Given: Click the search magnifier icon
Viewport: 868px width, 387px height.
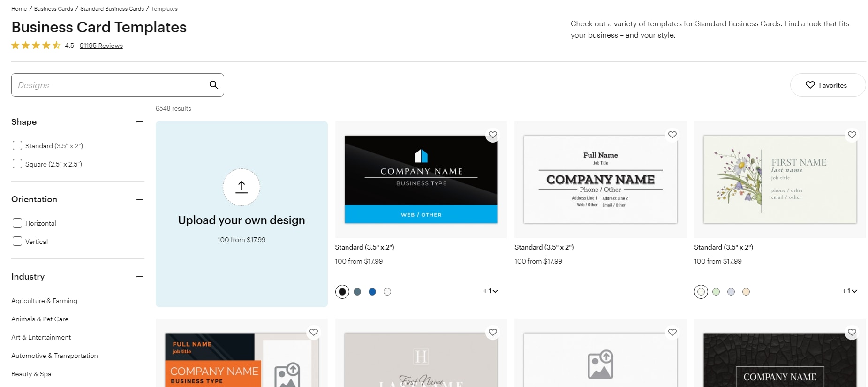Looking at the screenshot, I should 213,85.
